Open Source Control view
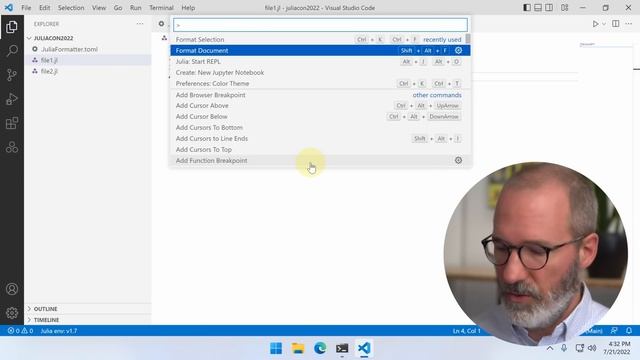 [12, 75]
